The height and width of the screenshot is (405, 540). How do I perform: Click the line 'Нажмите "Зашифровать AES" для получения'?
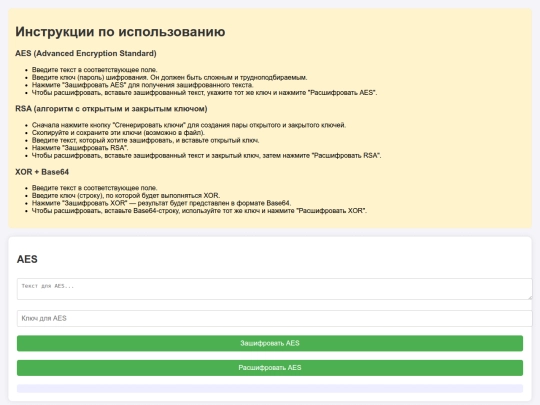pos(143,85)
